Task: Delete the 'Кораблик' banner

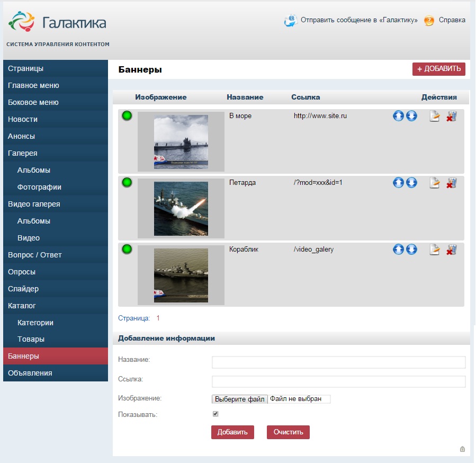Action: [452, 250]
